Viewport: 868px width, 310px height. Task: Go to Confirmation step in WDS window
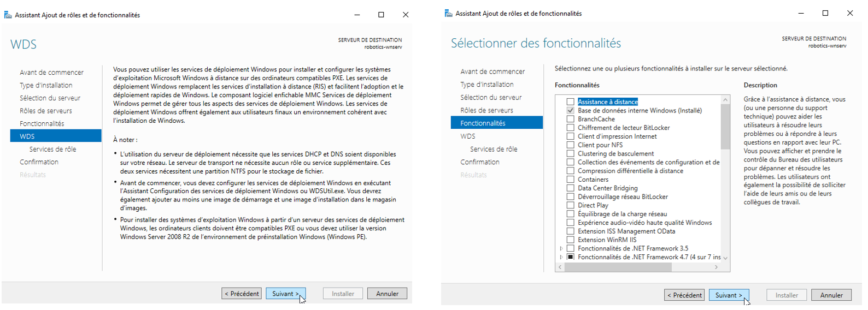coord(39,162)
